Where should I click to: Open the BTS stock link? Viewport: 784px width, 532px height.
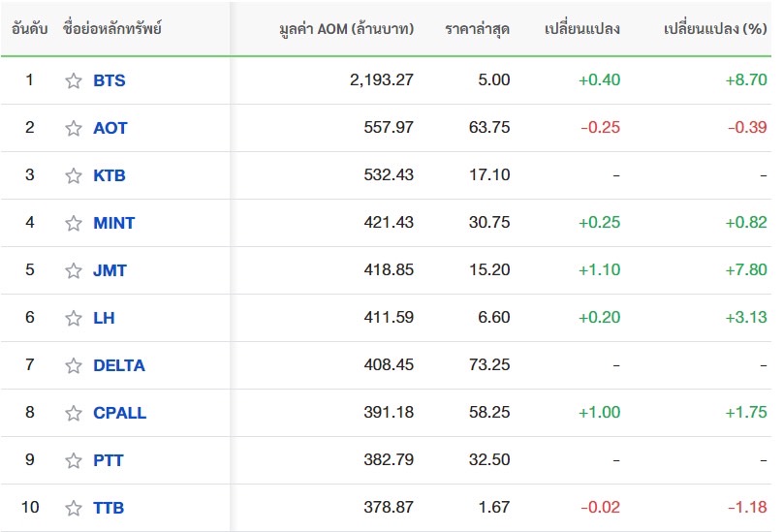109,80
